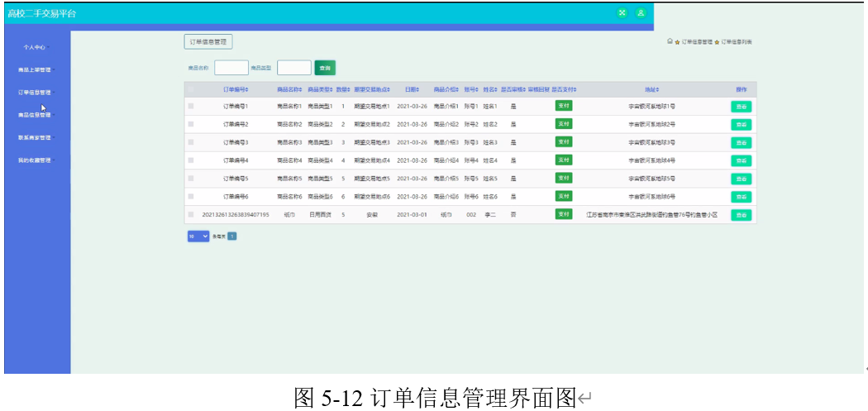Click 查看 button for 宇宙银河系地球4号 row
868x411 pixels.
[741, 160]
